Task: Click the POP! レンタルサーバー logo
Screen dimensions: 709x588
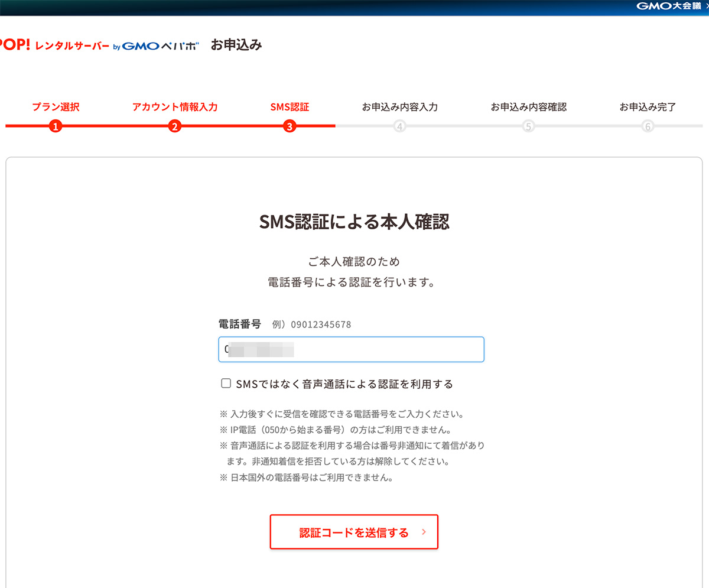Action: 53,44
